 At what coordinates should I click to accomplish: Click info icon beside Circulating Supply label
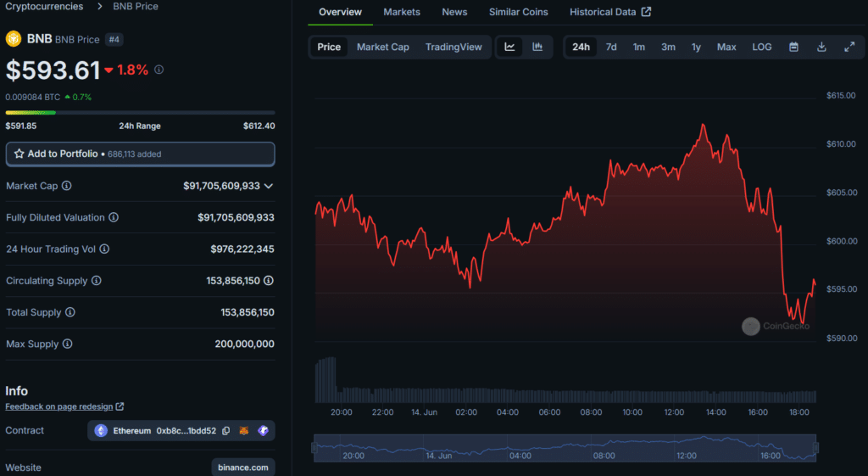tap(97, 280)
